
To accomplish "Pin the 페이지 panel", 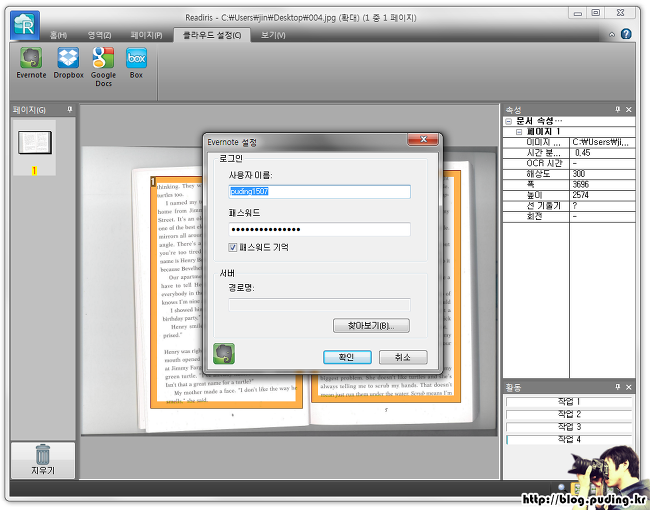I will (x=70, y=109).
